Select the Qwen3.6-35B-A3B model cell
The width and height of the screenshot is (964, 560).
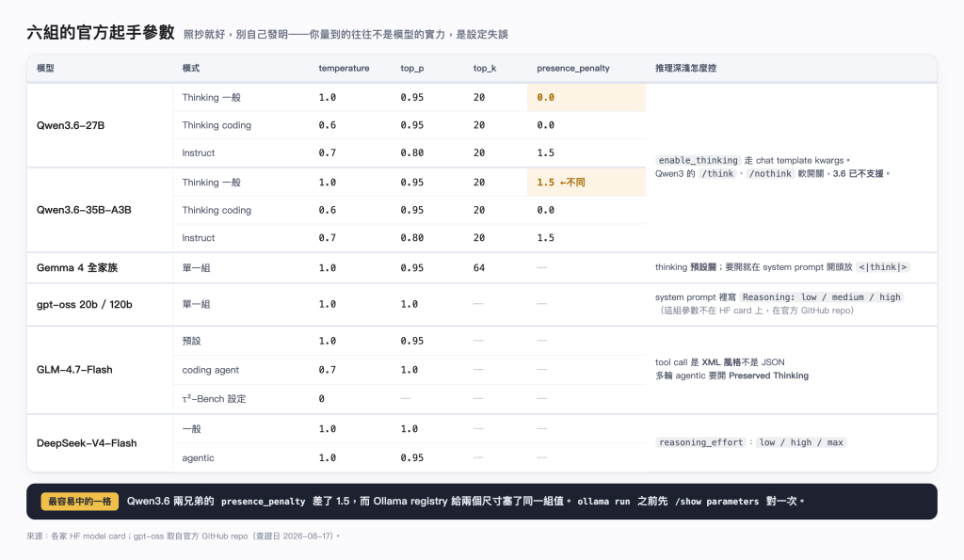(x=100, y=210)
